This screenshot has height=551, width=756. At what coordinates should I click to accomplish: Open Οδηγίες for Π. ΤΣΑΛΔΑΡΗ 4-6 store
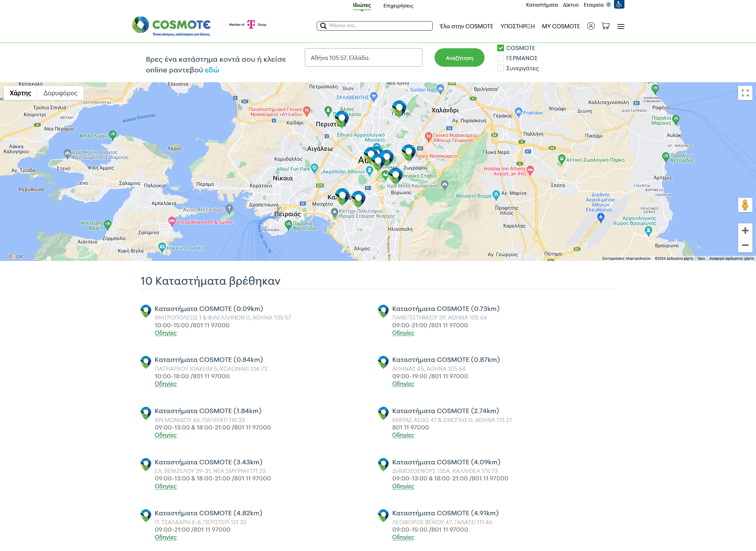165,537
